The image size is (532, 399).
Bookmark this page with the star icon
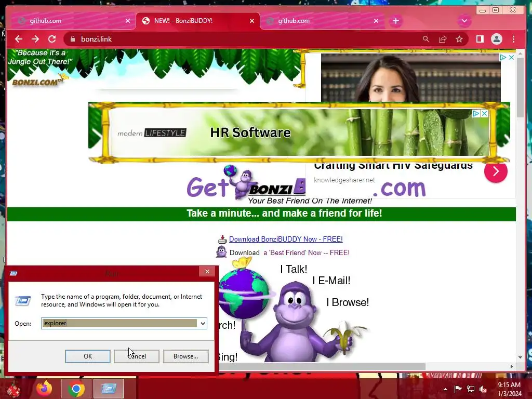459,39
